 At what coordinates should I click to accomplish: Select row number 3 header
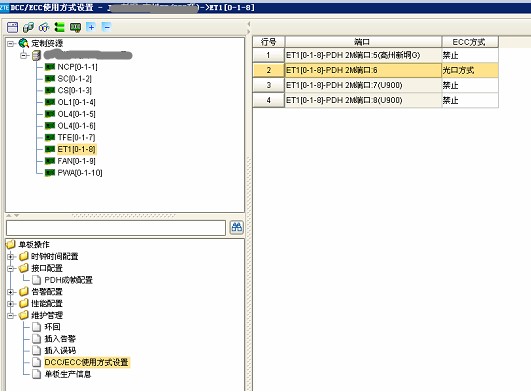(269, 85)
